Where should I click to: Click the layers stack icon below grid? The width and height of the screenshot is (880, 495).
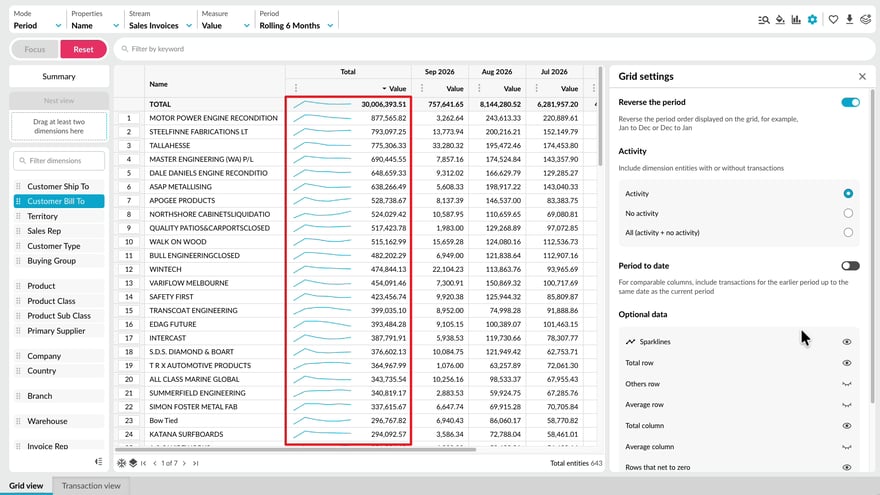[x=133, y=463]
